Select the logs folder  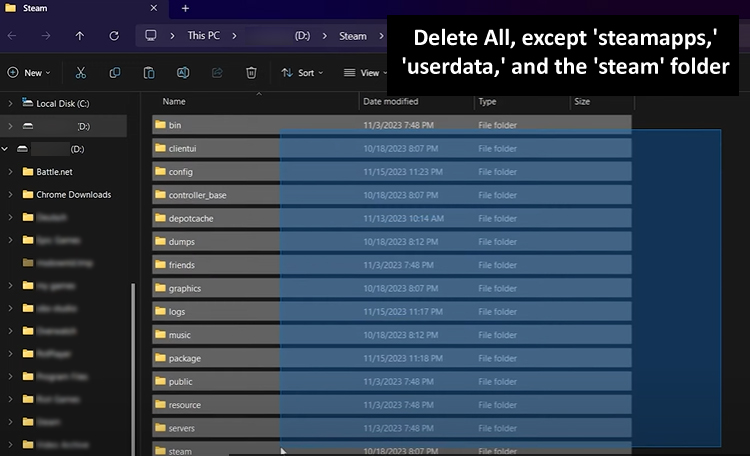coord(392,311)
